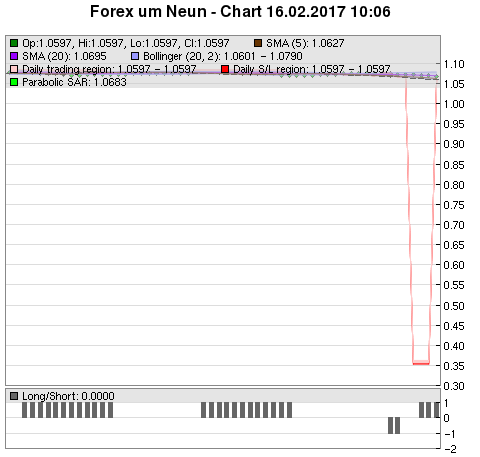The height and width of the screenshot is (457, 480).
Task: Click the 'Daily trading region: 1.0597 – 1.0597' label
Action: pyautogui.click(x=109, y=69)
